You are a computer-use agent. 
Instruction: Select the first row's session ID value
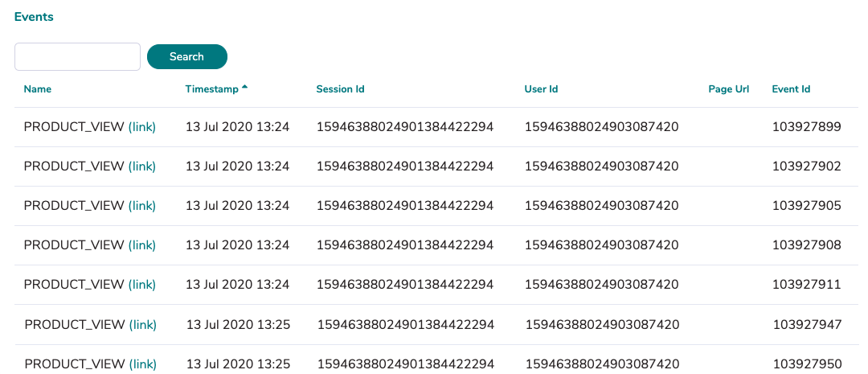[404, 127]
